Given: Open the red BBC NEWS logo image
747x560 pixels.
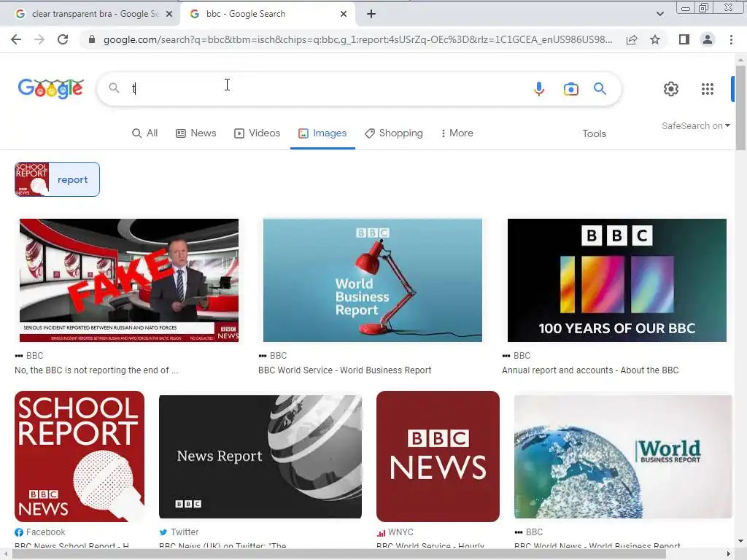Looking at the screenshot, I should [x=438, y=456].
